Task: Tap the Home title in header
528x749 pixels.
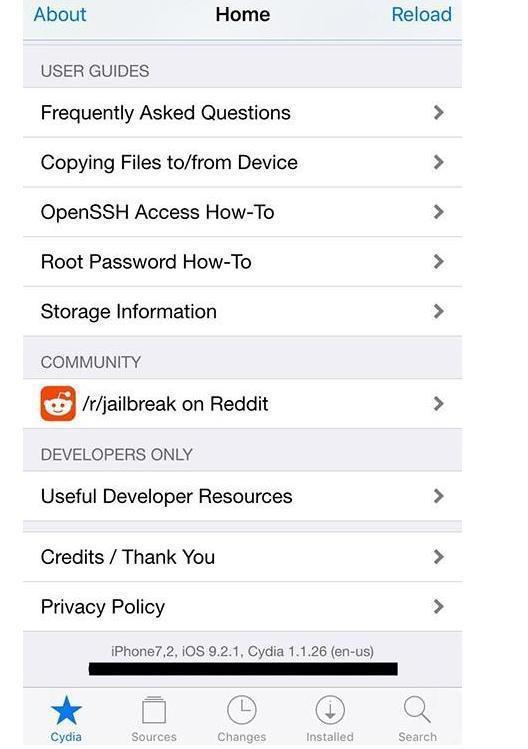Action: (243, 14)
